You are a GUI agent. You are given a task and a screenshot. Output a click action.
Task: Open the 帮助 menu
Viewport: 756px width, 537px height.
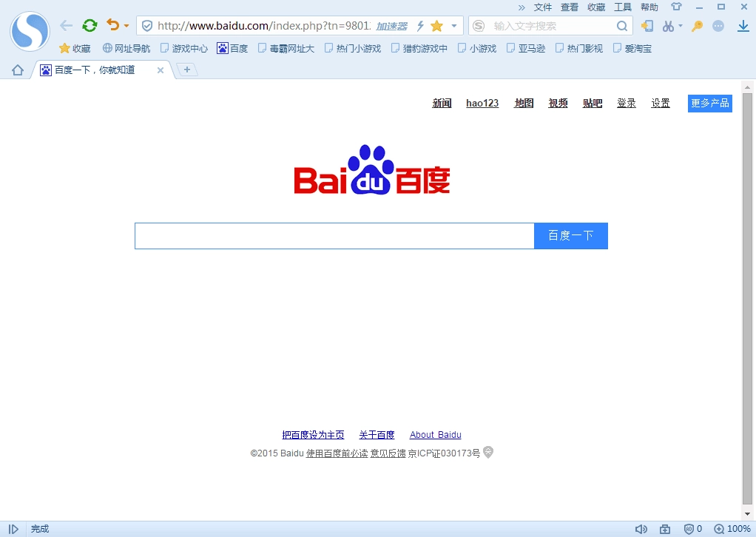coord(649,7)
